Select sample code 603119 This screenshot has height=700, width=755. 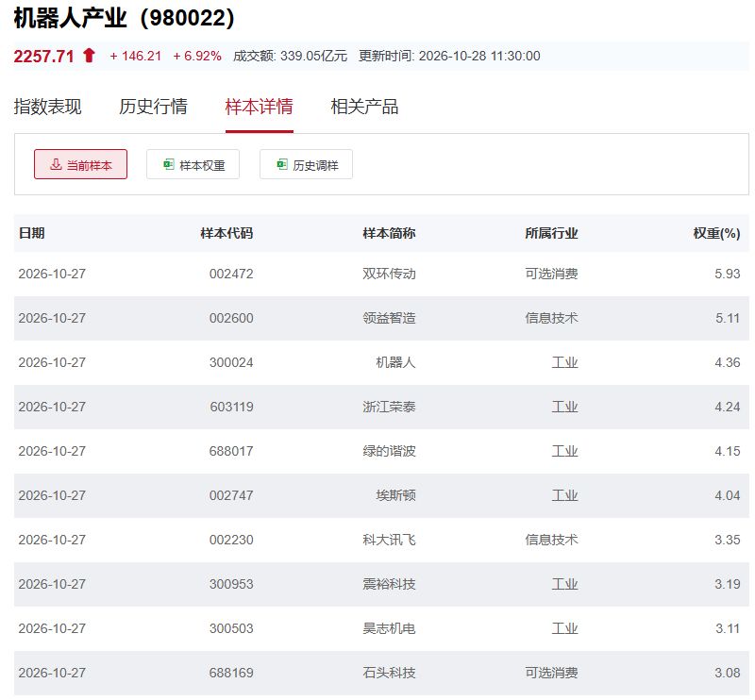click(231, 407)
